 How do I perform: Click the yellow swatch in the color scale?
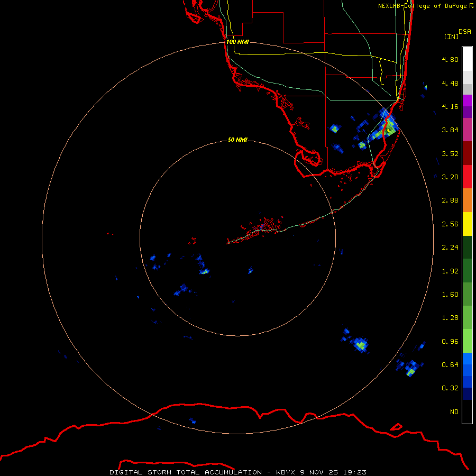(467, 224)
